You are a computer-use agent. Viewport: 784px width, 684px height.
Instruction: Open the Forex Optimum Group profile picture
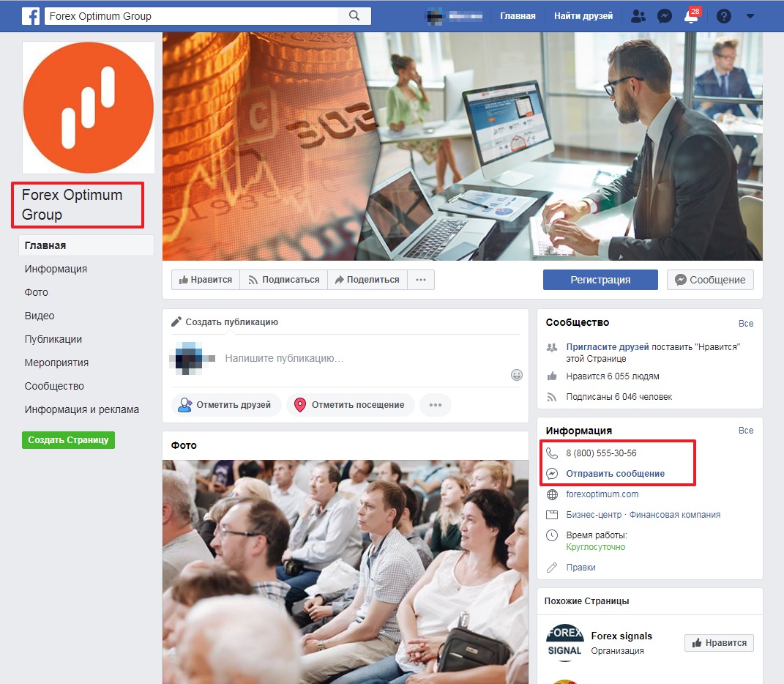tap(89, 107)
